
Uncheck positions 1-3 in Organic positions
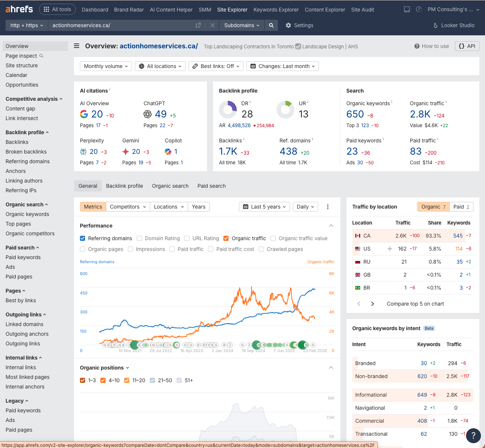tap(83, 380)
